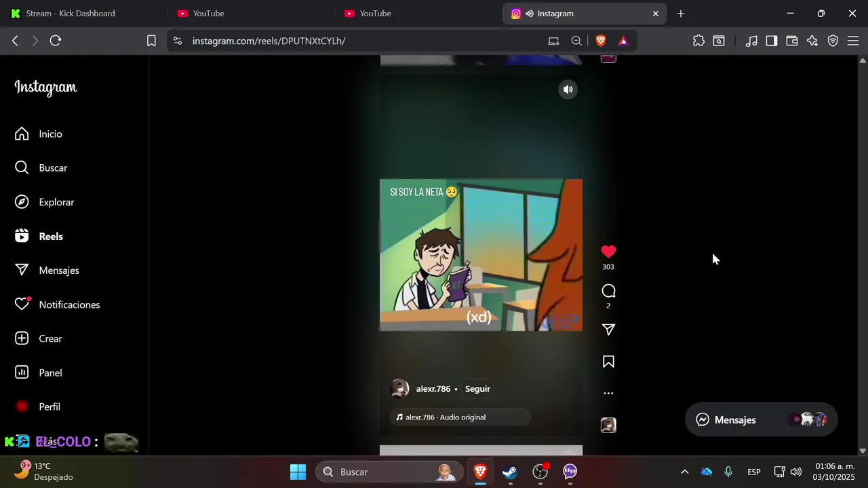Open OBS Studio in taskbar

pos(540,472)
